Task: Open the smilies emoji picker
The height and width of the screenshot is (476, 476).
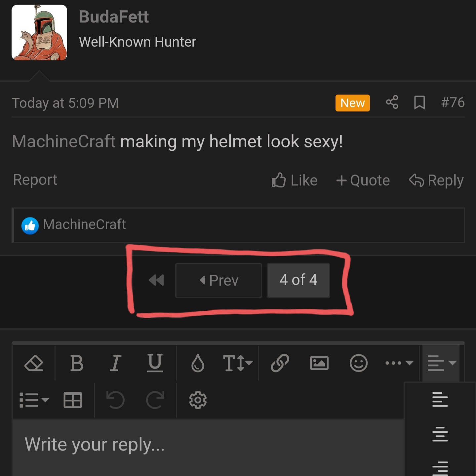Action: 359,363
